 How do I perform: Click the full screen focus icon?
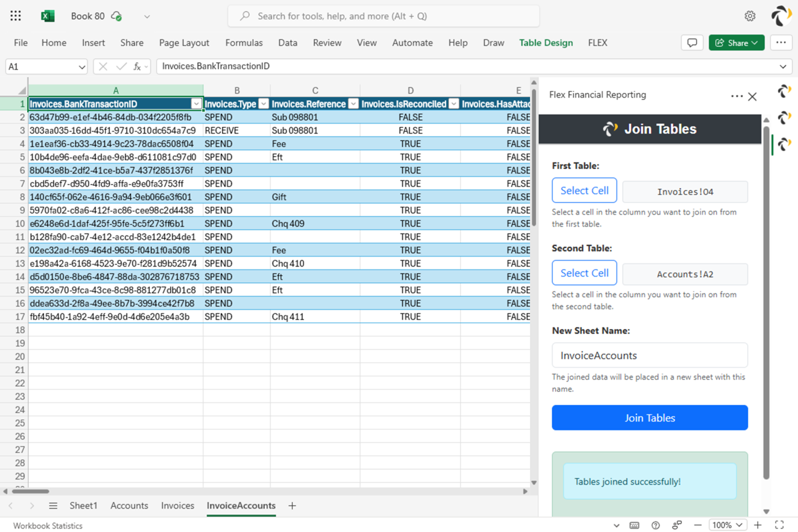[781, 525]
